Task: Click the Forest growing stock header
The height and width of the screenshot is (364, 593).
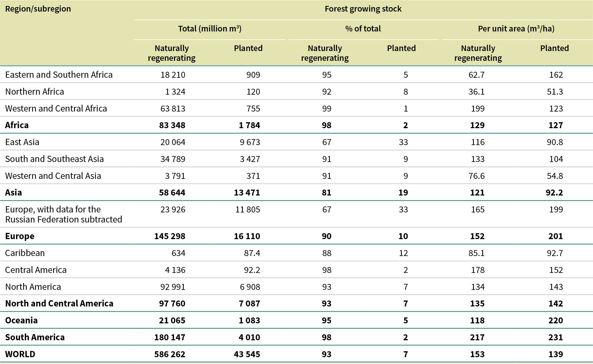Action: pyautogui.click(x=363, y=9)
